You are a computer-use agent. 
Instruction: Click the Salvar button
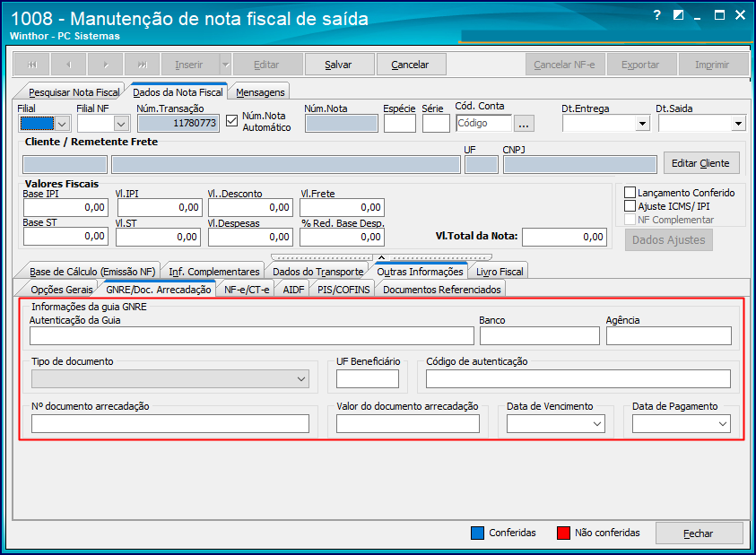[x=339, y=65]
